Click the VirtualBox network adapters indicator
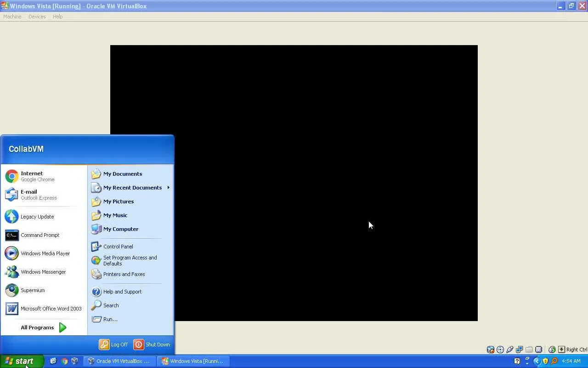The image size is (588, 368). pyautogui.click(x=520, y=350)
